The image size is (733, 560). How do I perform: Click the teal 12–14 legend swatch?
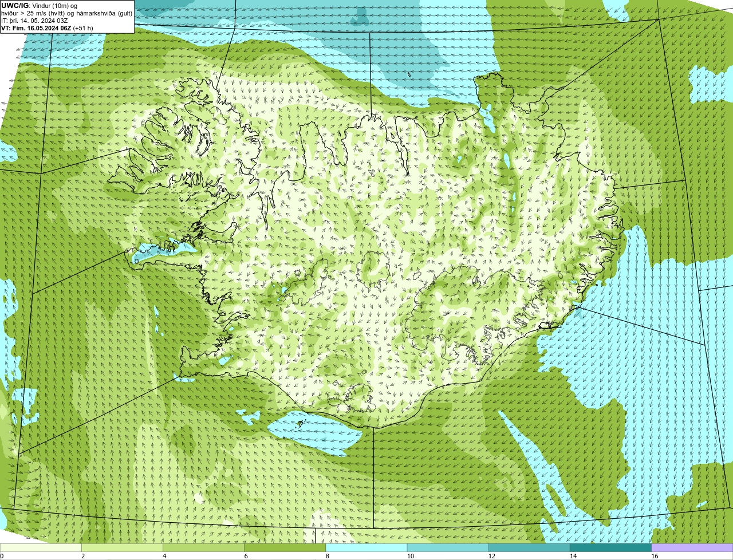(529, 547)
